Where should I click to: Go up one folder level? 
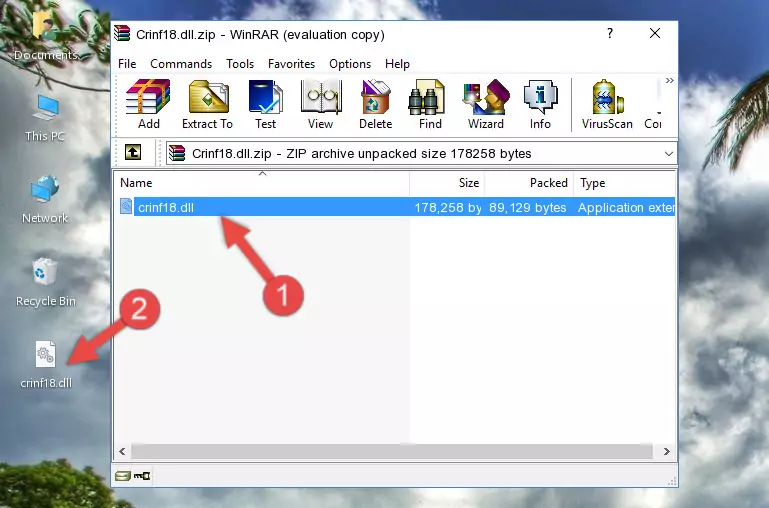click(x=133, y=152)
